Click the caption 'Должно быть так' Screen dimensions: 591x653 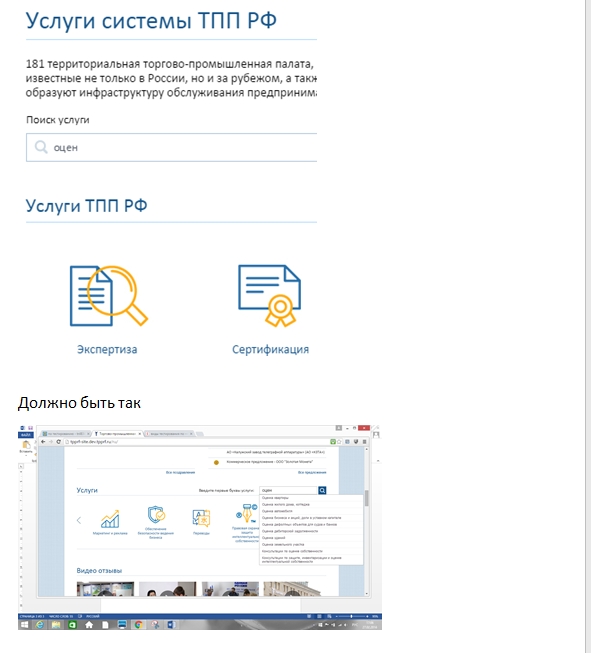[79, 403]
